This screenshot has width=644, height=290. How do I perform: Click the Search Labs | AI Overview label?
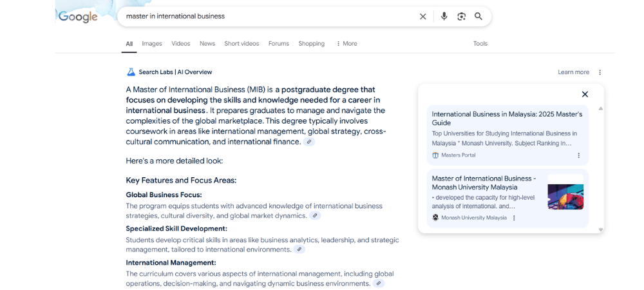point(175,72)
